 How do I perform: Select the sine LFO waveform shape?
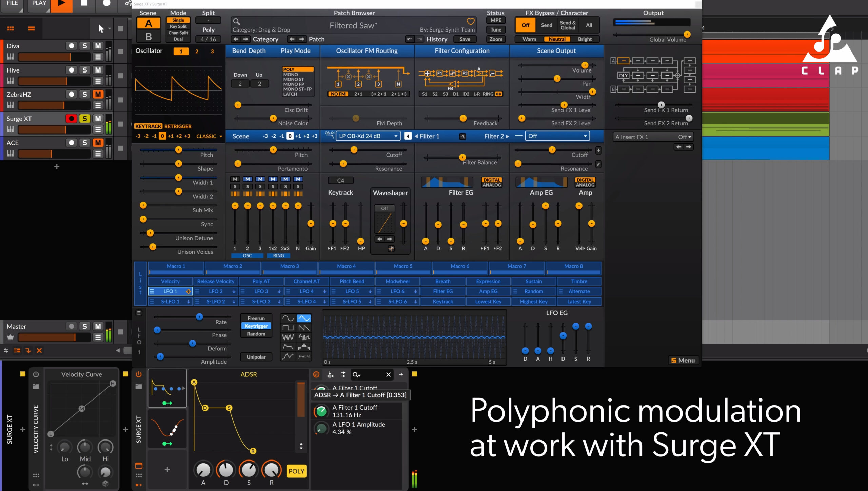point(288,318)
